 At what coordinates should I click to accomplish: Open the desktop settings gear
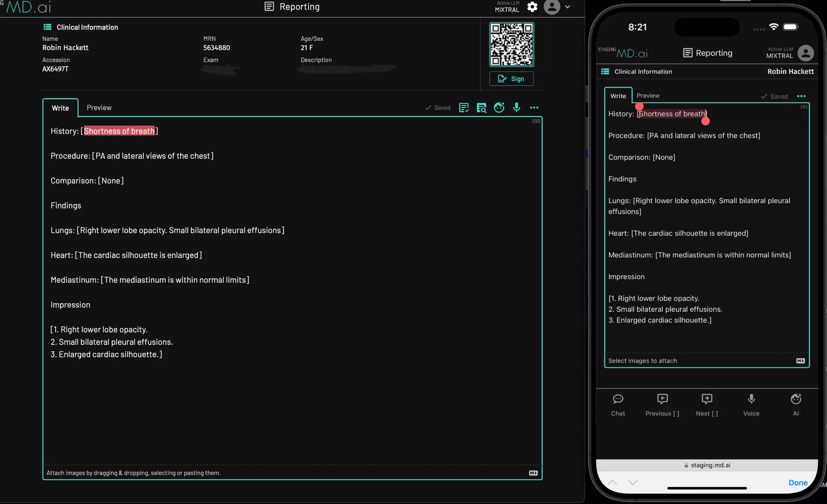tap(532, 7)
